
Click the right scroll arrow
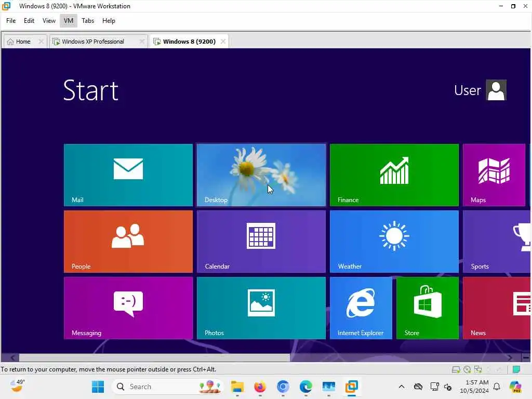tap(510, 357)
